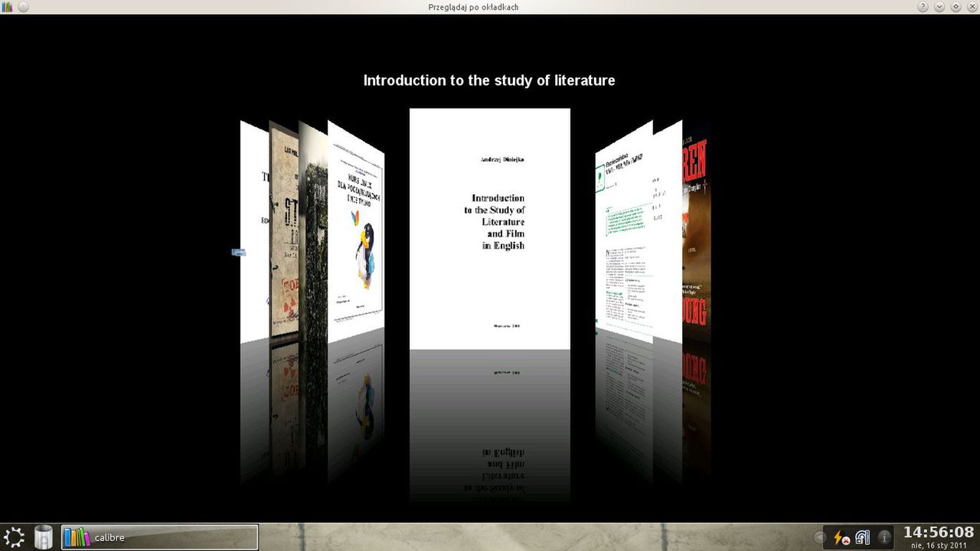Select the centered Introduction to the Study of Literature cover
This screenshot has height=551, width=980.
490,228
